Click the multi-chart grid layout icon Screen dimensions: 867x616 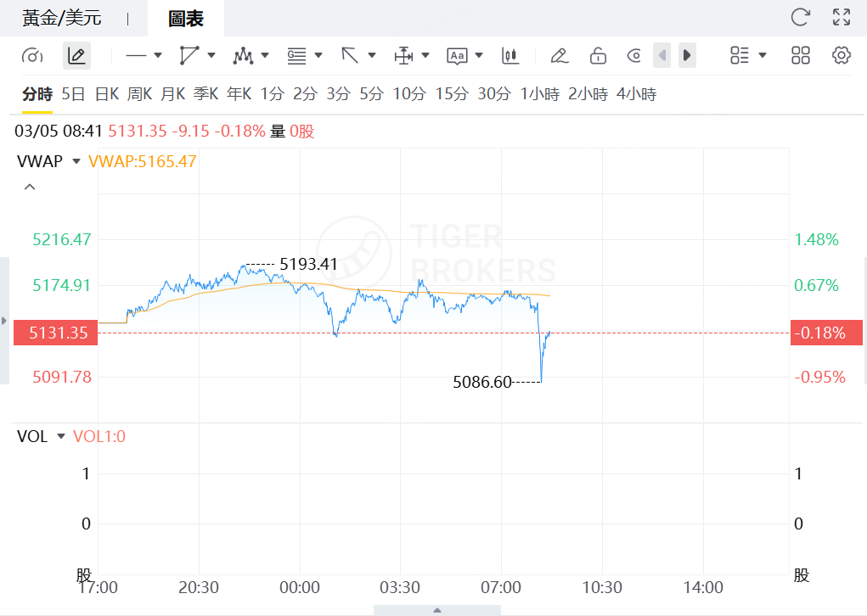point(801,56)
